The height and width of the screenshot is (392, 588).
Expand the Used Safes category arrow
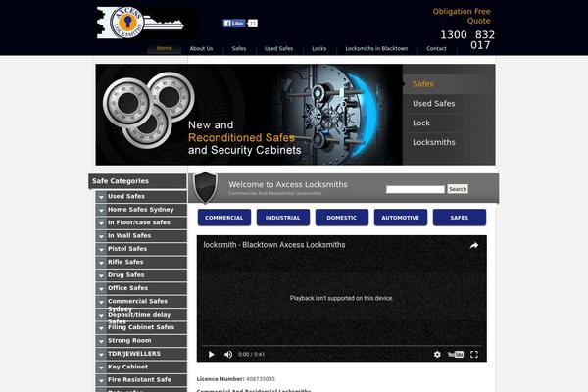[x=101, y=197]
